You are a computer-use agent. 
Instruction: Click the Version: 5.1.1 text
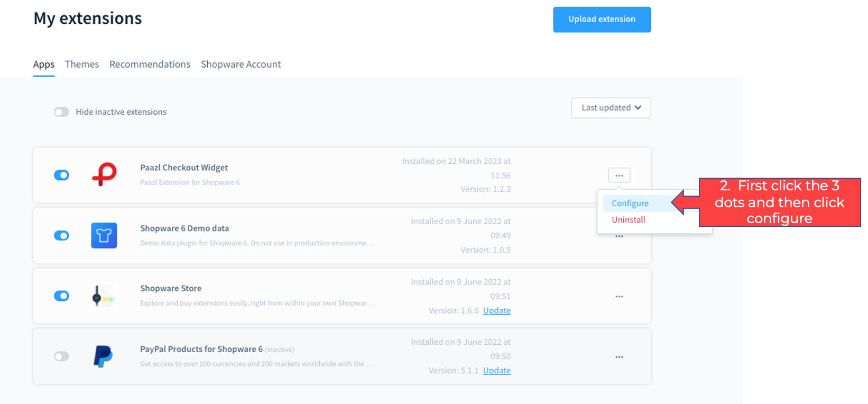454,371
